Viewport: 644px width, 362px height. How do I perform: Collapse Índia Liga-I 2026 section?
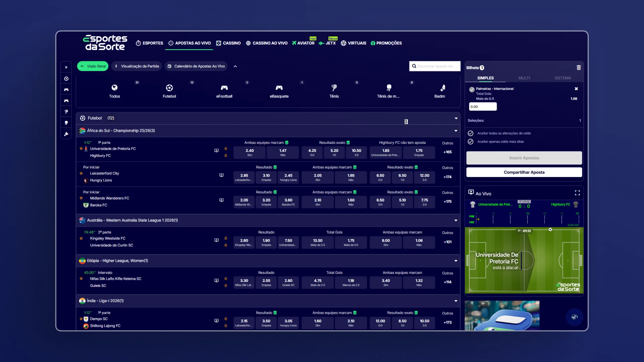(x=456, y=301)
